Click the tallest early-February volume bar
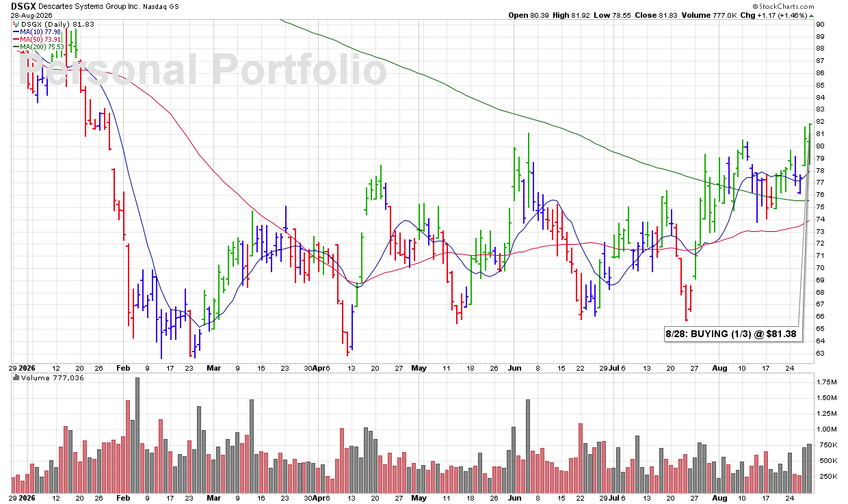The height and width of the screenshot is (504, 848). click(137, 435)
